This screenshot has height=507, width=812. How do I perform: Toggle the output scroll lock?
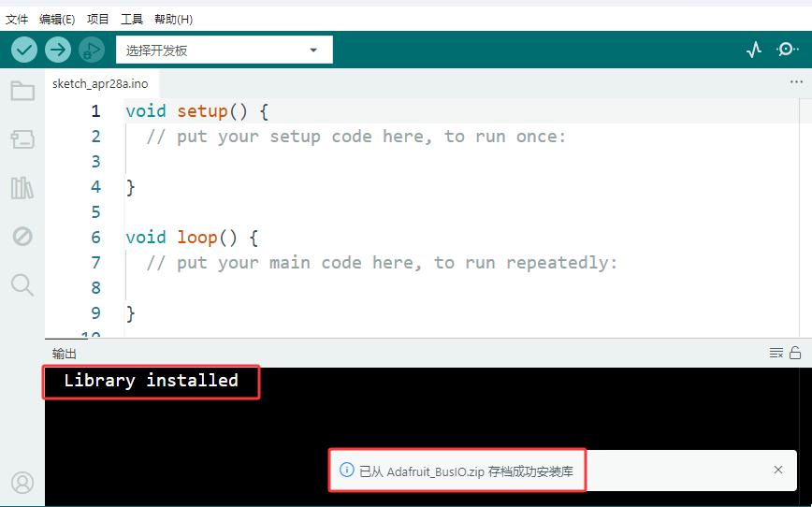(x=795, y=353)
